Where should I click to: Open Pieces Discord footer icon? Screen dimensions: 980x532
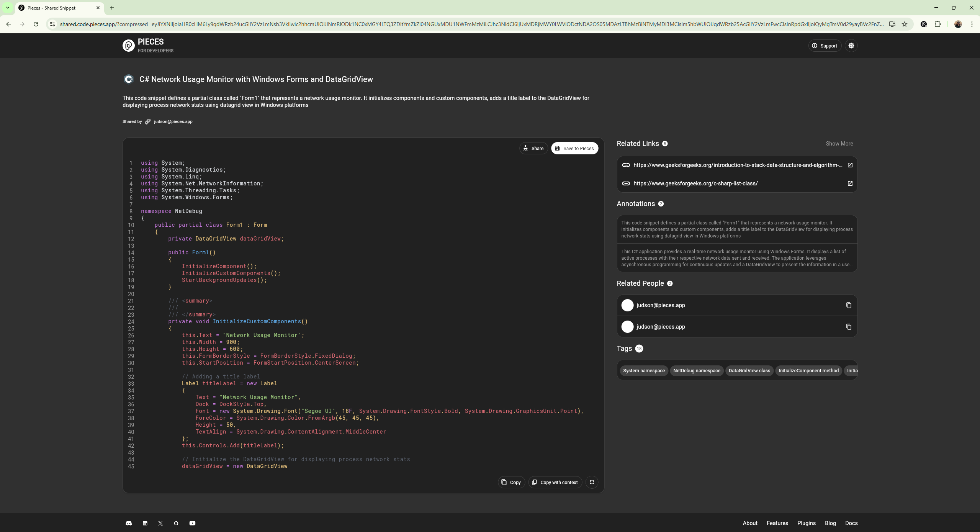(129, 523)
